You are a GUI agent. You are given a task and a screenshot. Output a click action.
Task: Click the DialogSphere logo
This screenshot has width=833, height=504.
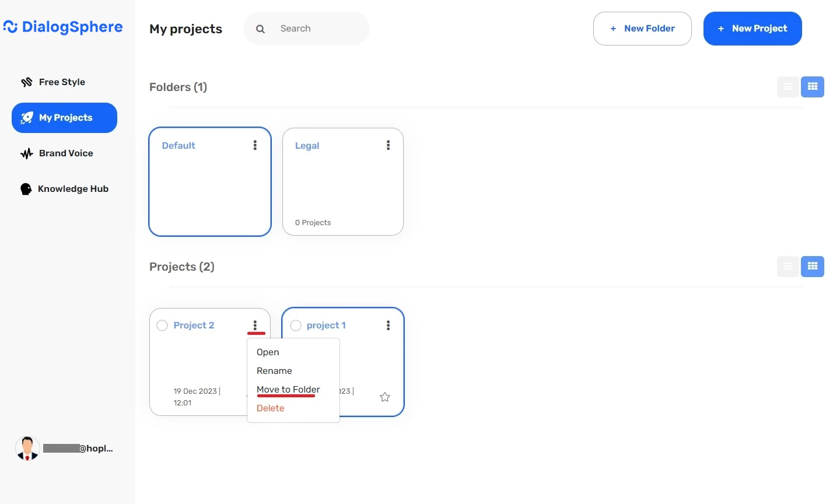pyautogui.click(x=63, y=27)
